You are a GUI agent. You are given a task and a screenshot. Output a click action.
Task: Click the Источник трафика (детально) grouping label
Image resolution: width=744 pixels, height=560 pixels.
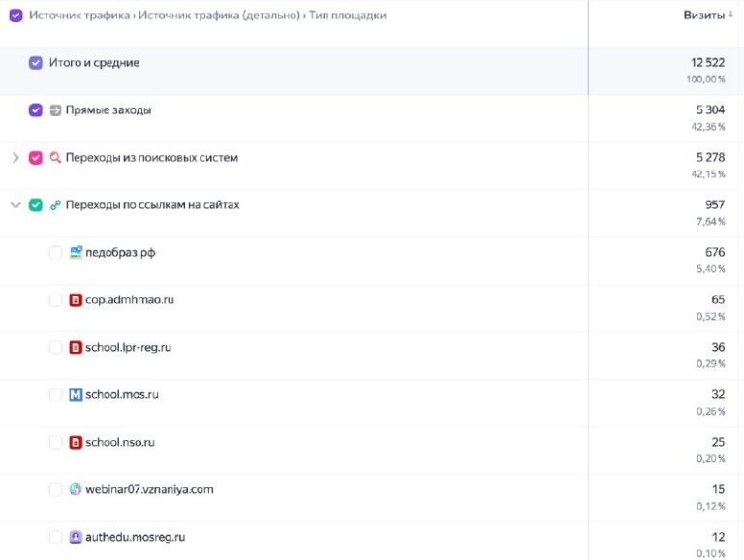[219, 16]
